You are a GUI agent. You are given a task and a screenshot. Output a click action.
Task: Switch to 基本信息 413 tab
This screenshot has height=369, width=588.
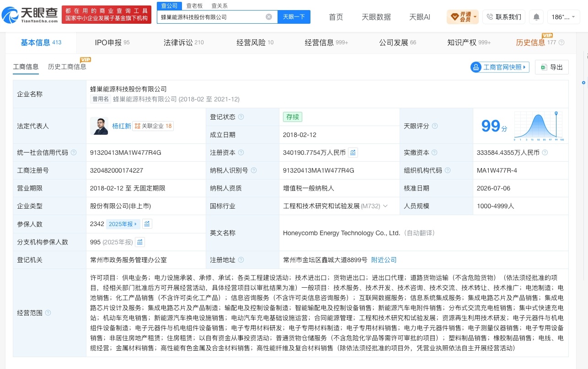pos(41,42)
